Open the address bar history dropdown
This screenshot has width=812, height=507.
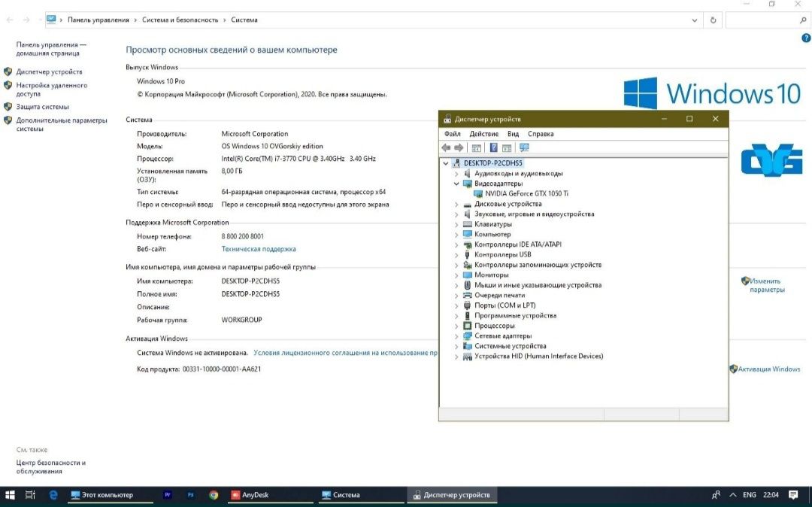(x=695, y=20)
